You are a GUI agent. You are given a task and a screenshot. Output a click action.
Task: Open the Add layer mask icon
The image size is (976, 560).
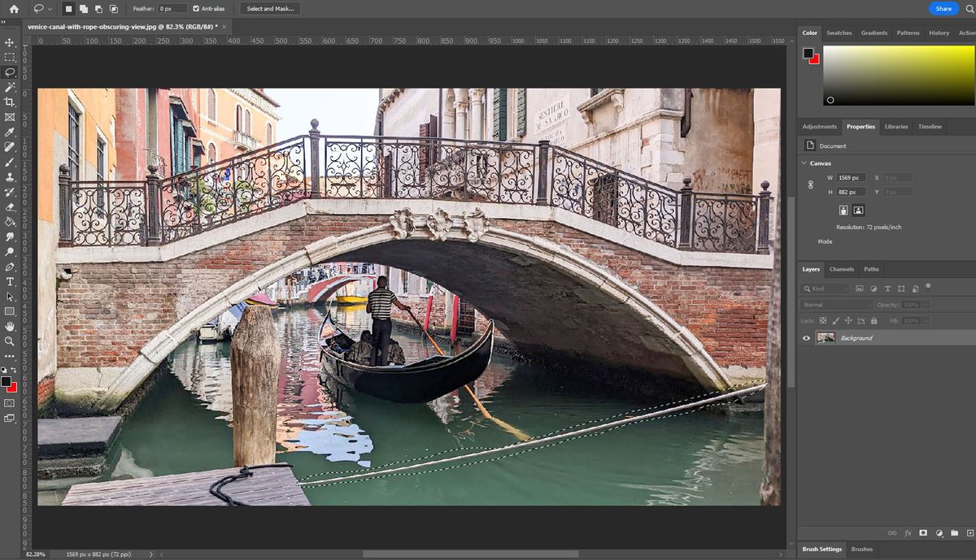(x=922, y=532)
